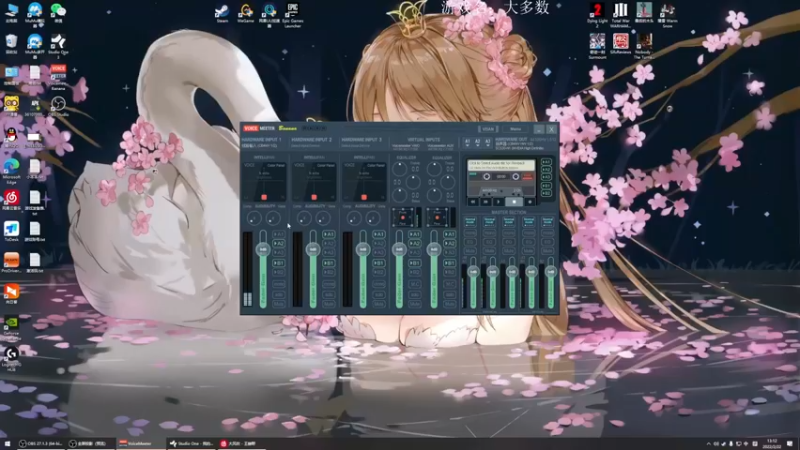Enable mono on Hardware Input 1
Image resolution: width=800 pixels, height=450 pixels.
coord(279,284)
